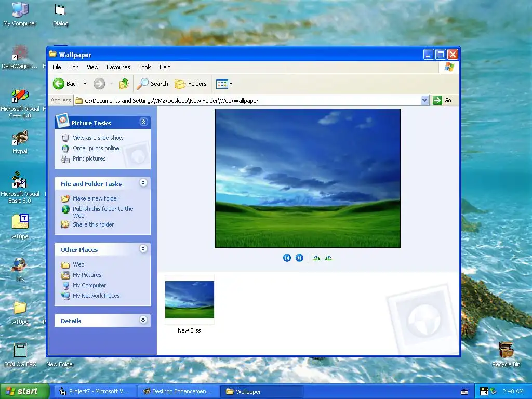Select Microsoft Visual C++ 6.0 shortcut
This screenshot has width=532, height=399.
coord(20,103)
